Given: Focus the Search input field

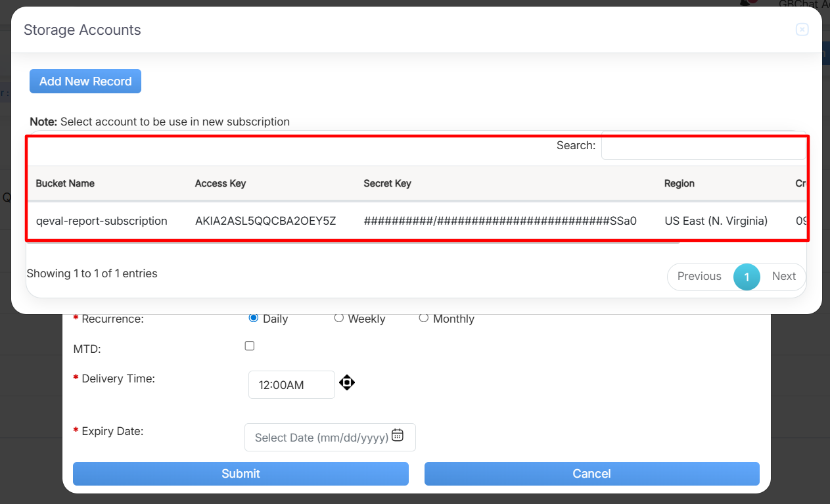Looking at the screenshot, I should pyautogui.click(x=703, y=146).
